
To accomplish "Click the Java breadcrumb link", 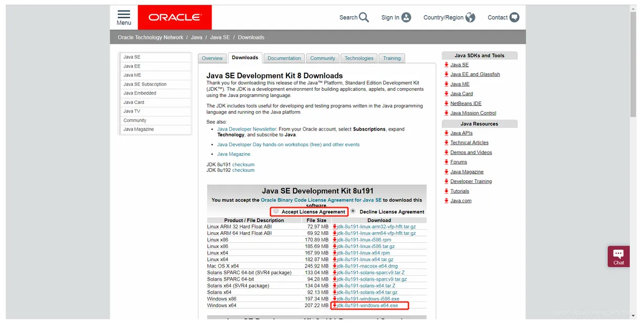I will pyautogui.click(x=197, y=37).
